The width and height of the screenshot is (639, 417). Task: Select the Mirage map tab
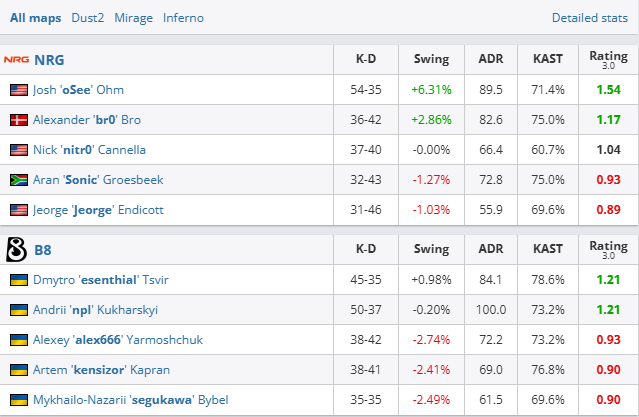[x=133, y=18]
